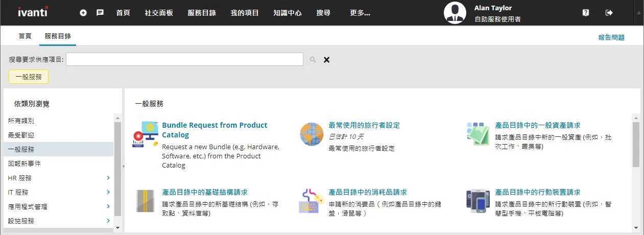Open Bundle Request from Product Catalog link
Screen dimensions: 644x235
tap(214, 130)
